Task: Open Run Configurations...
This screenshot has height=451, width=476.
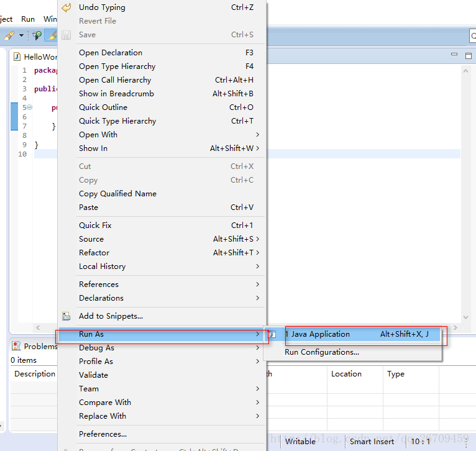Action: (x=353, y=352)
